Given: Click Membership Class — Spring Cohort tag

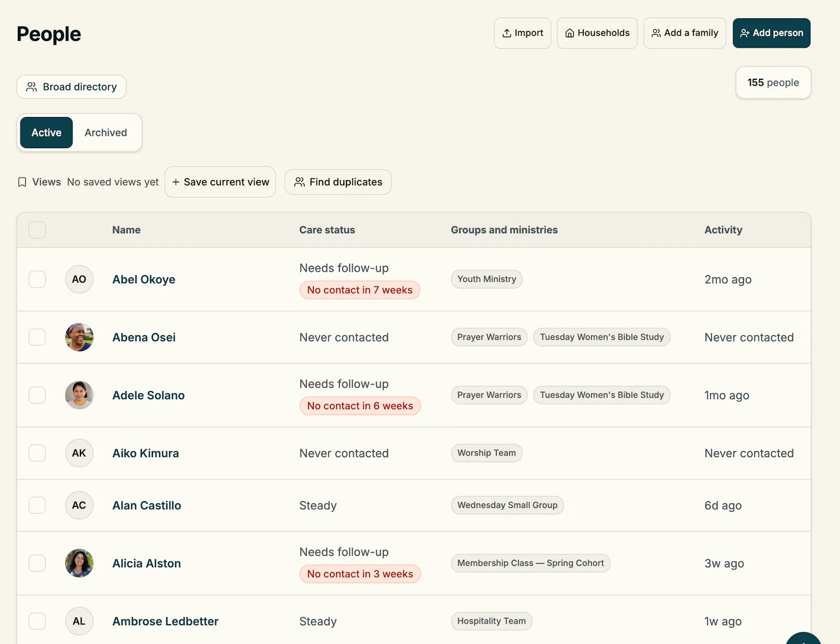Looking at the screenshot, I should point(530,563).
